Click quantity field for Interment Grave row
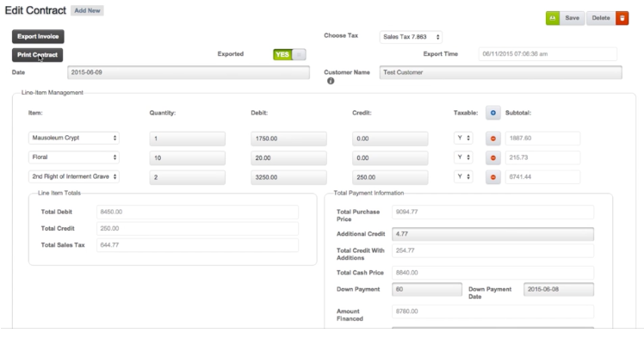 tap(188, 177)
